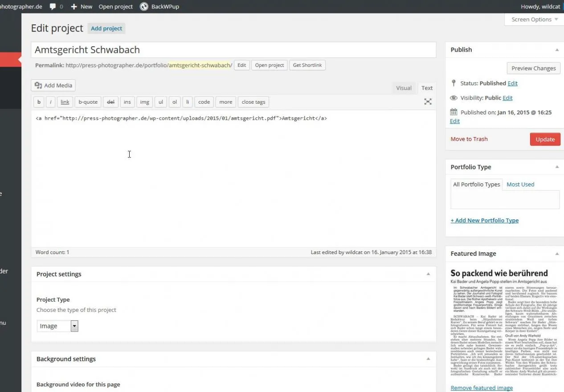Collapse the Publish panel arrow
Viewport: 564px width, 392px height.
coord(557,50)
